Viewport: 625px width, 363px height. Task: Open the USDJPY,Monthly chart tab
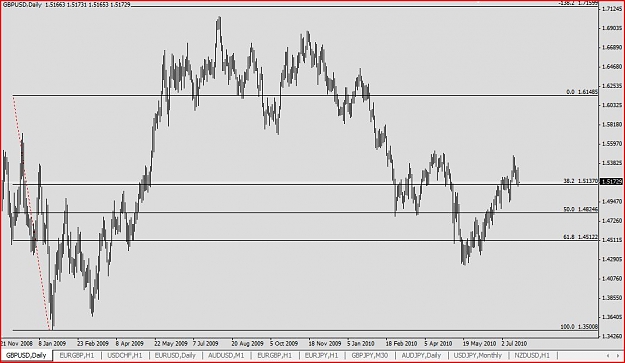(478, 355)
